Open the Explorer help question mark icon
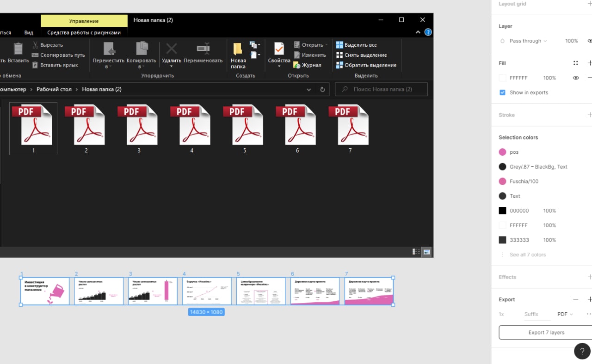 (428, 32)
